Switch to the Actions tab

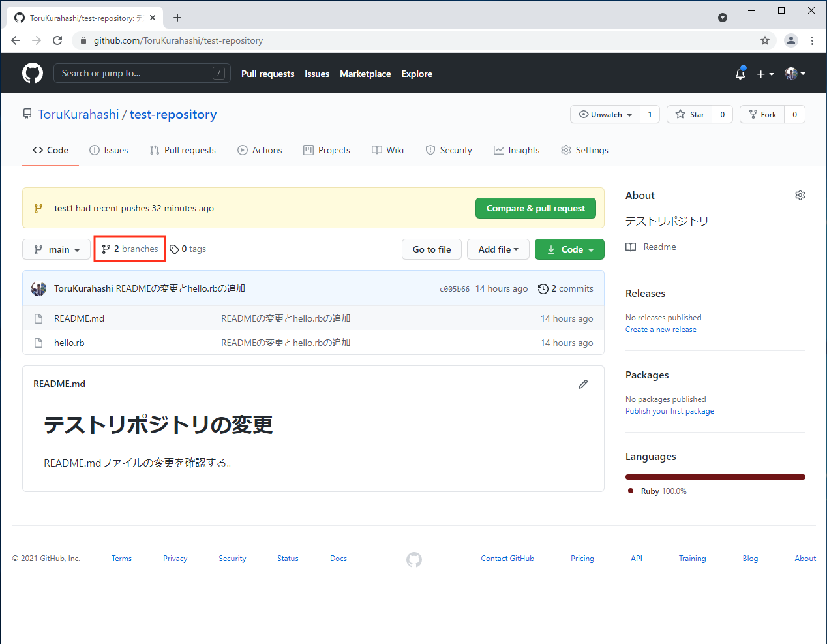click(260, 150)
